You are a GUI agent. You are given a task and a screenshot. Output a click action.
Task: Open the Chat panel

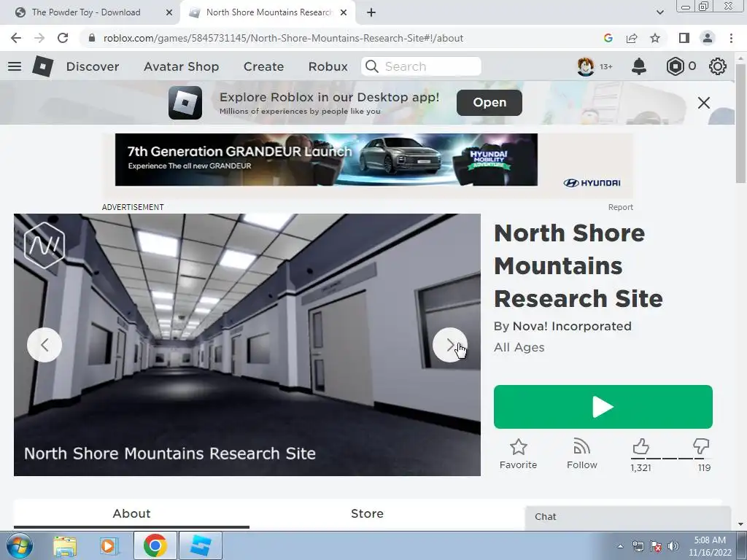[628, 517]
